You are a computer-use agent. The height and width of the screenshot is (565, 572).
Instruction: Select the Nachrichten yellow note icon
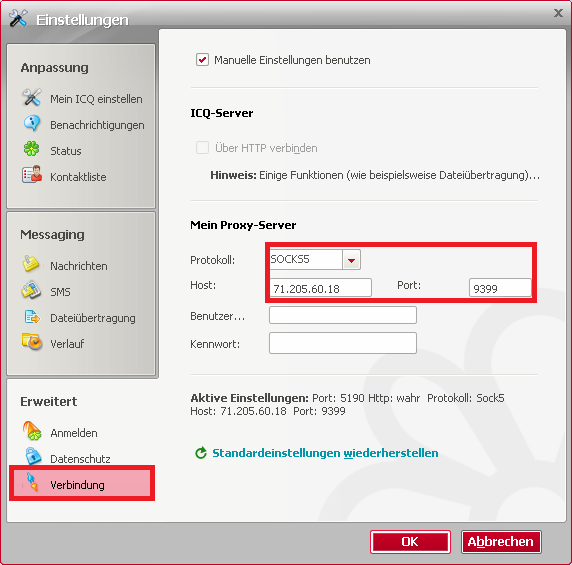[x=31, y=264]
